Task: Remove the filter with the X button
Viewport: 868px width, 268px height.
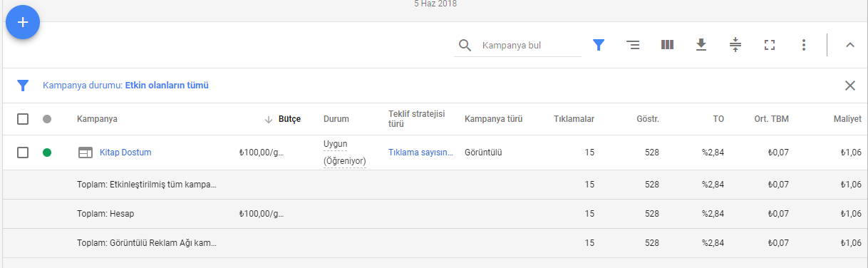Action: tap(850, 86)
